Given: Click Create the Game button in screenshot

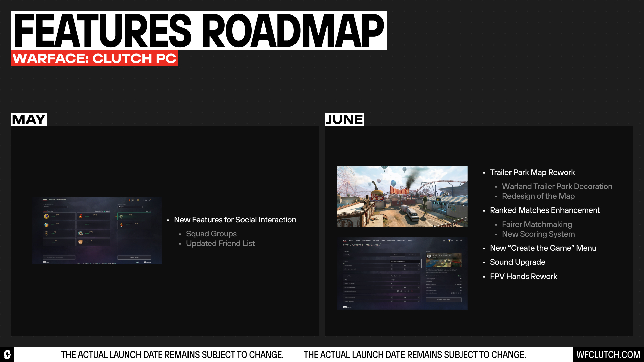Looking at the screenshot, I should (x=443, y=300).
